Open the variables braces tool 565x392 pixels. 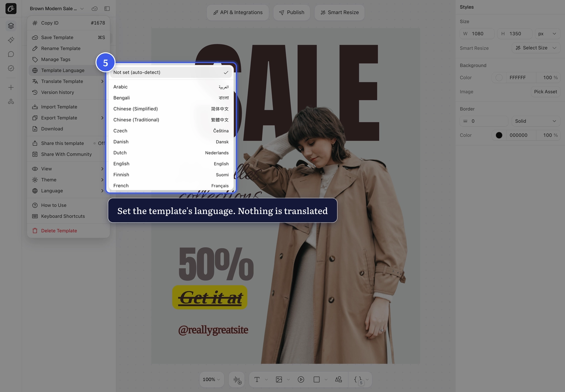pyautogui.click(x=358, y=380)
